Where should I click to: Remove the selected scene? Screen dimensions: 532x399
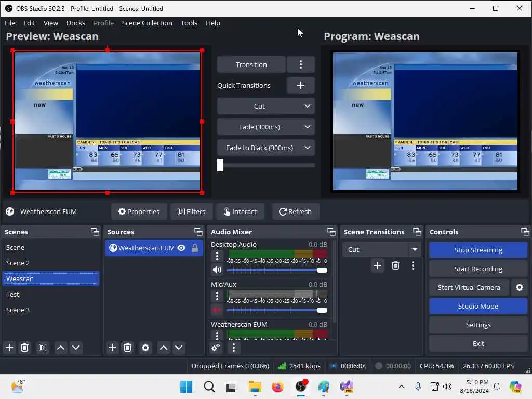point(25,348)
